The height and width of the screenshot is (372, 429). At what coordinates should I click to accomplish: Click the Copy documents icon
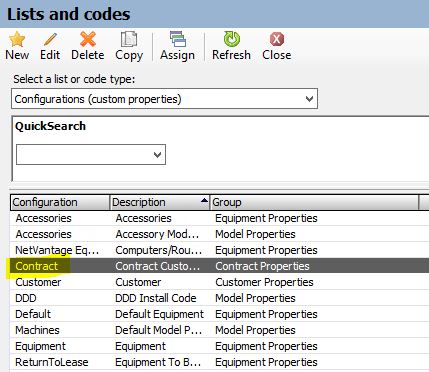pos(129,39)
